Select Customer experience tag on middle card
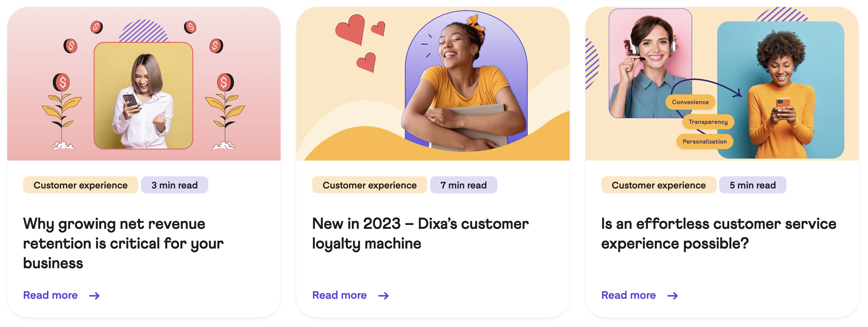This screenshot has height=327, width=868. tap(369, 185)
